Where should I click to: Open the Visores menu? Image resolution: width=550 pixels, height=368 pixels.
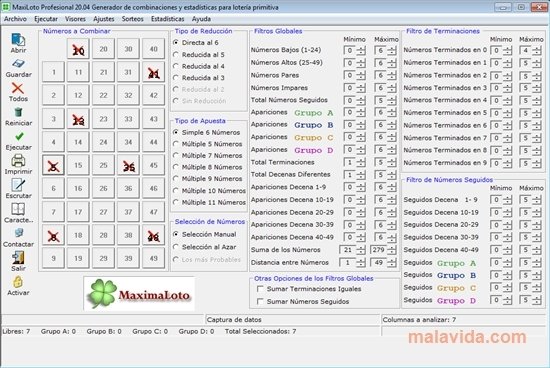coord(75,19)
